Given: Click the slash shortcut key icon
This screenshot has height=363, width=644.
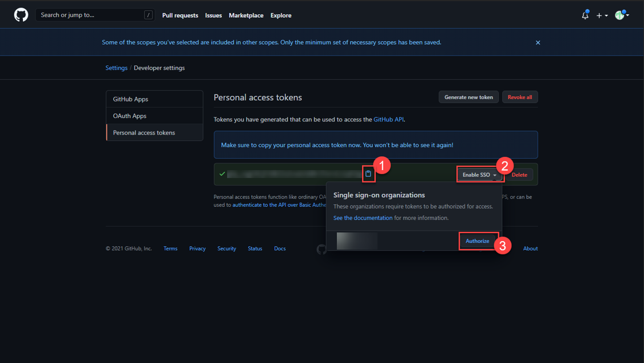Looking at the screenshot, I should [x=148, y=15].
